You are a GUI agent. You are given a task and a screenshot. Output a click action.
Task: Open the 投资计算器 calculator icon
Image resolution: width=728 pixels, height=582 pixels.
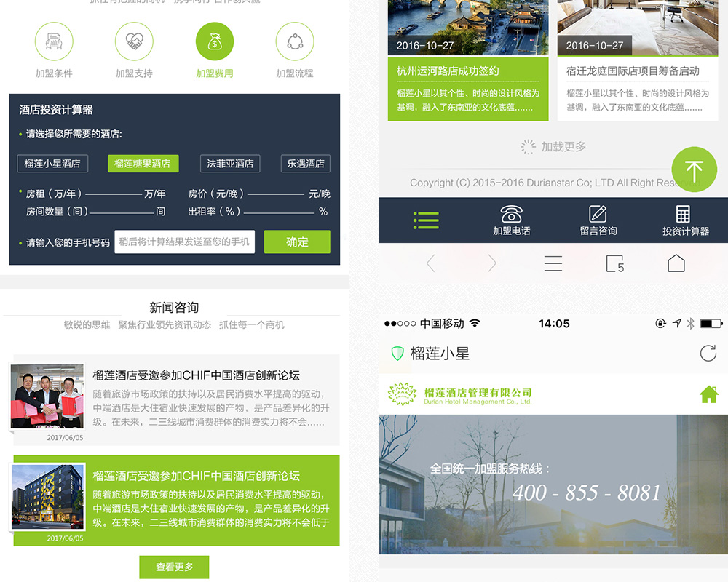pos(683,214)
